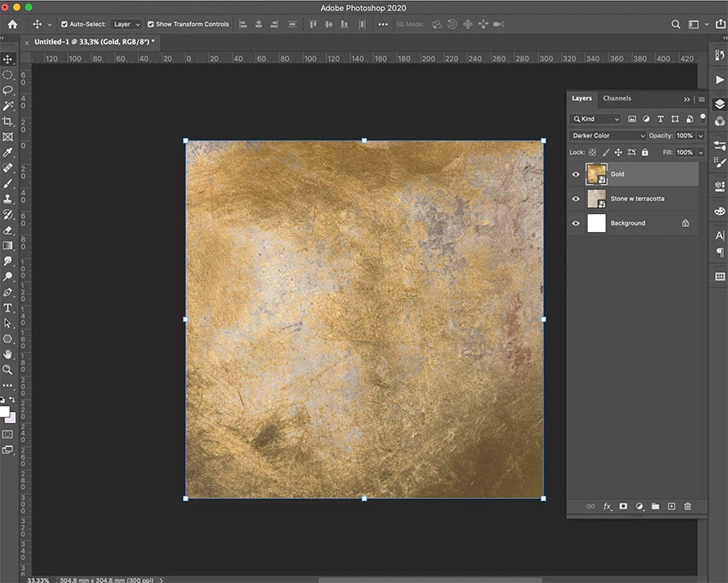Select the Zoom tool in the toolbar
The image size is (728, 583).
point(8,370)
